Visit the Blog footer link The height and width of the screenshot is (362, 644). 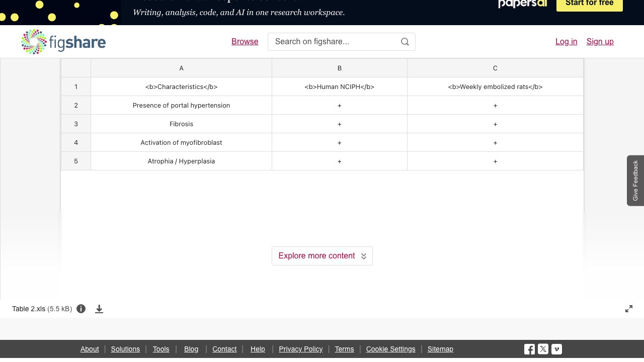click(x=191, y=349)
